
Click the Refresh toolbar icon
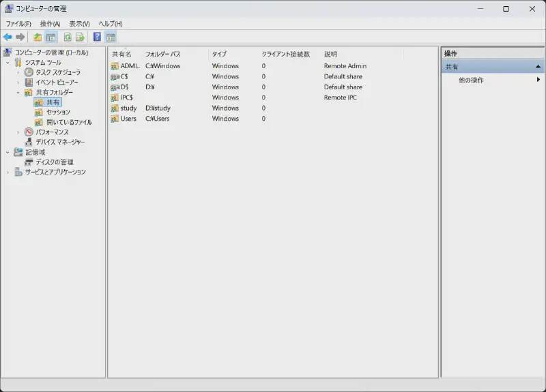point(68,37)
